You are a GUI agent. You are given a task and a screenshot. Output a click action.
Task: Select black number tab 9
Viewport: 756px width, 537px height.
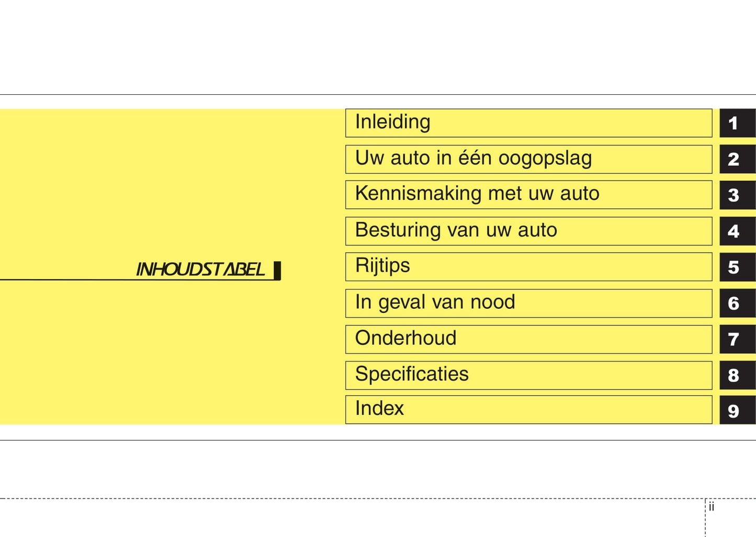tap(737, 410)
